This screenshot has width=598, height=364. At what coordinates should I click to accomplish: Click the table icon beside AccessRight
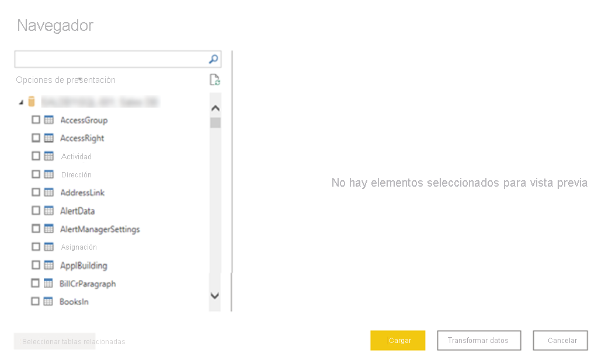[x=49, y=138]
